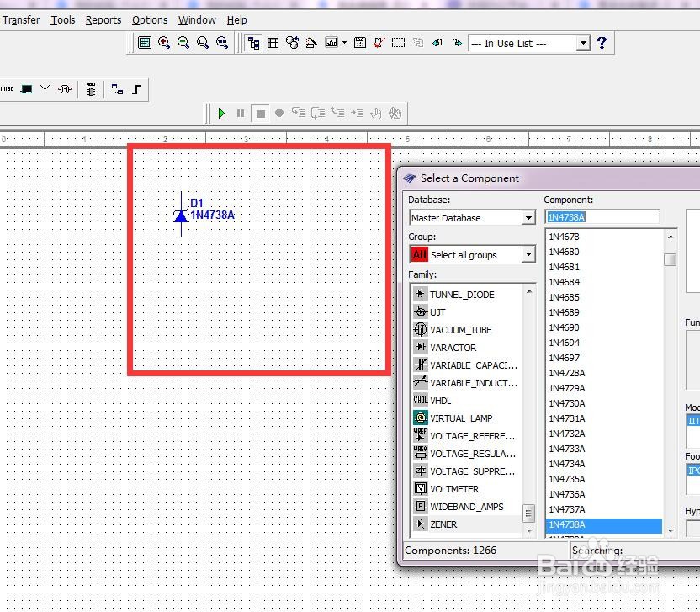Viewport: 700px width, 612px height.
Task: Click the Run to Cursor icon
Action: pyautogui.click(x=357, y=113)
